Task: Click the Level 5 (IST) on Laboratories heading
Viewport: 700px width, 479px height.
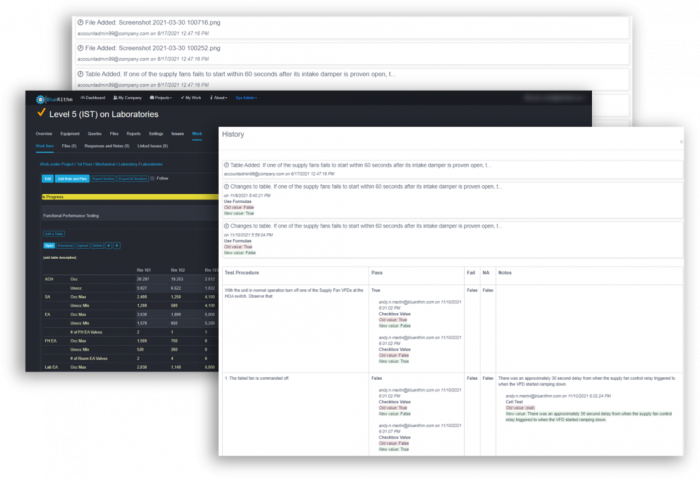Action: (104, 114)
